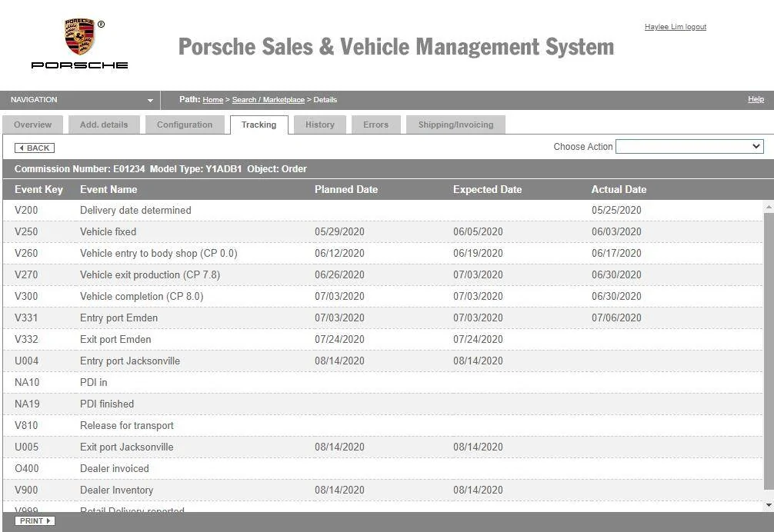Click actual date 06/03/2020
The width and height of the screenshot is (774, 532).
point(616,231)
